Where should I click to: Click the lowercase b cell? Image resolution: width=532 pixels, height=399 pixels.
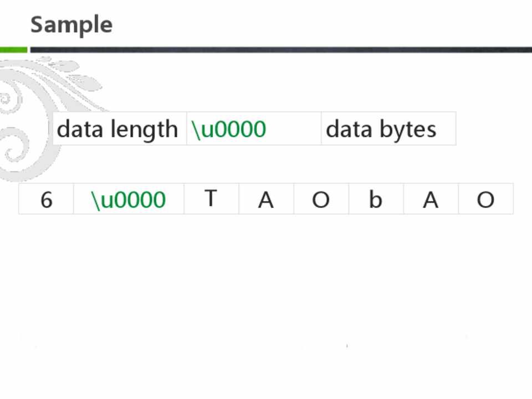(376, 199)
